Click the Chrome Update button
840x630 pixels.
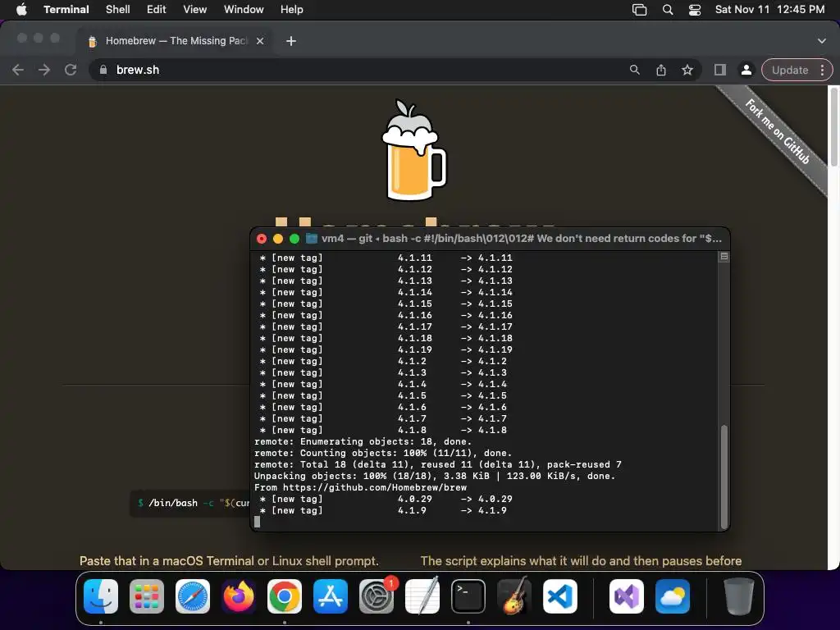(x=790, y=71)
